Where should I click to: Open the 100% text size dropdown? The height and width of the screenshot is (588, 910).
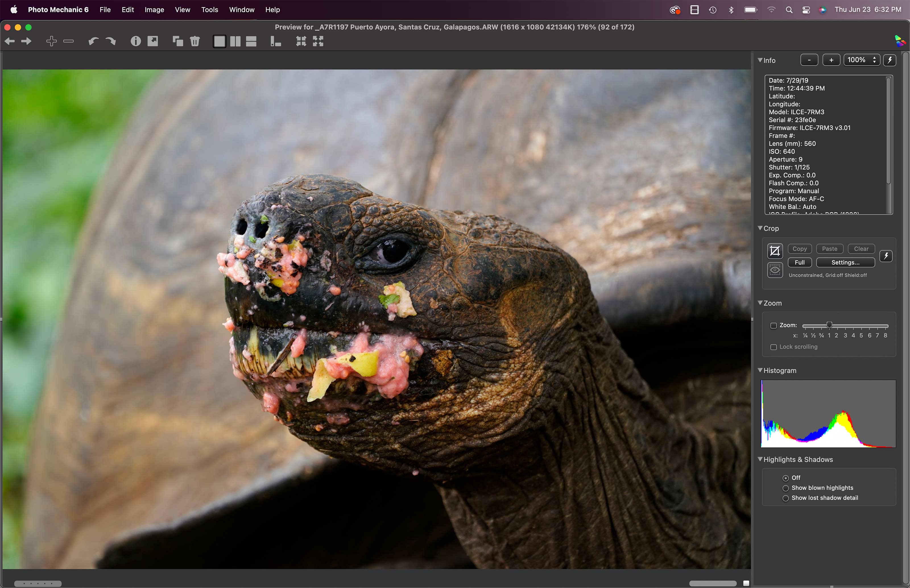pos(861,60)
